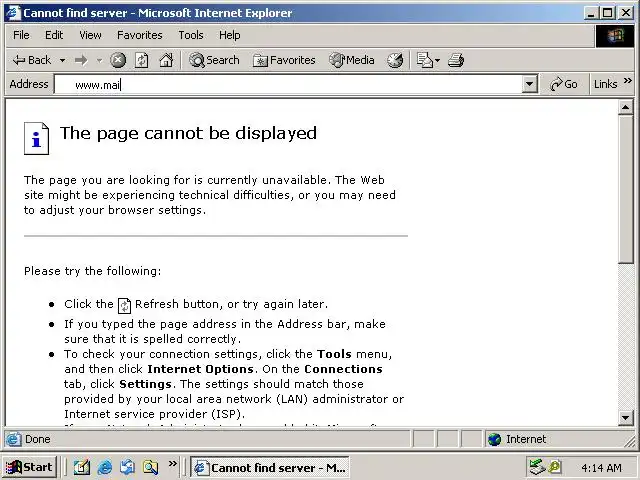
Task: Click the Start button
Action: (x=29, y=467)
